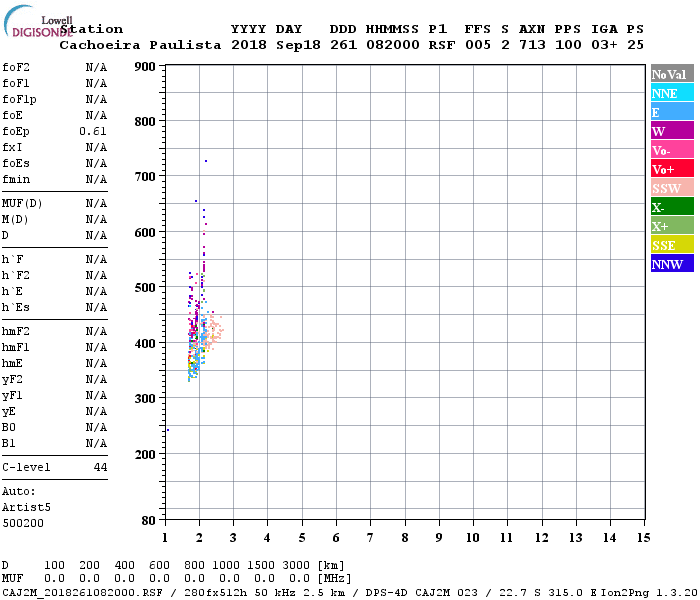The image size is (700, 600).
Task: Click the time value 082000
Action: coord(393,45)
